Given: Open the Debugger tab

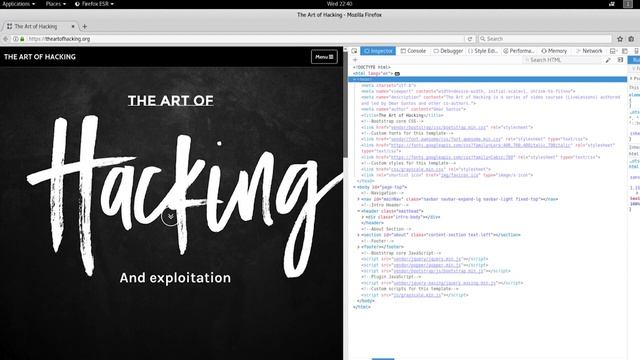Looking at the screenshot, I should click(448, 51).
